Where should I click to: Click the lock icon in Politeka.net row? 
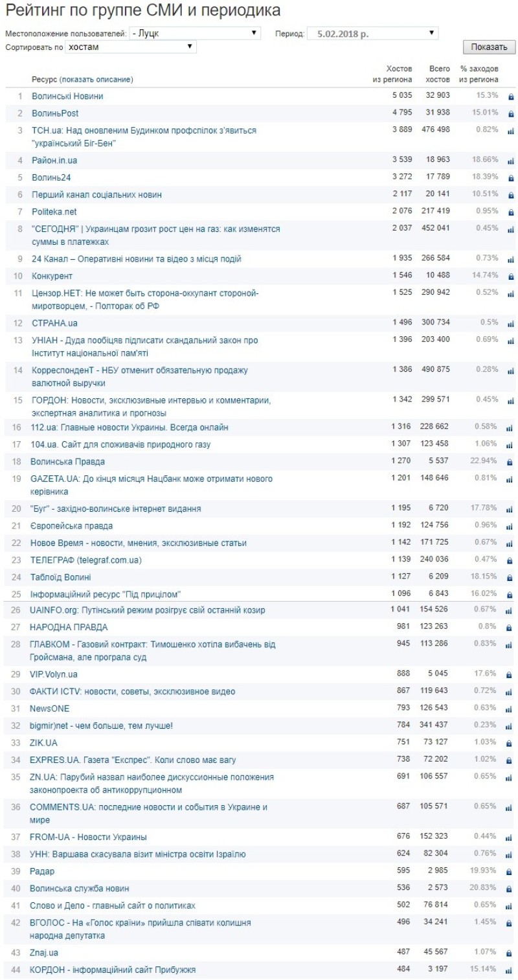[x=510, y=212]
